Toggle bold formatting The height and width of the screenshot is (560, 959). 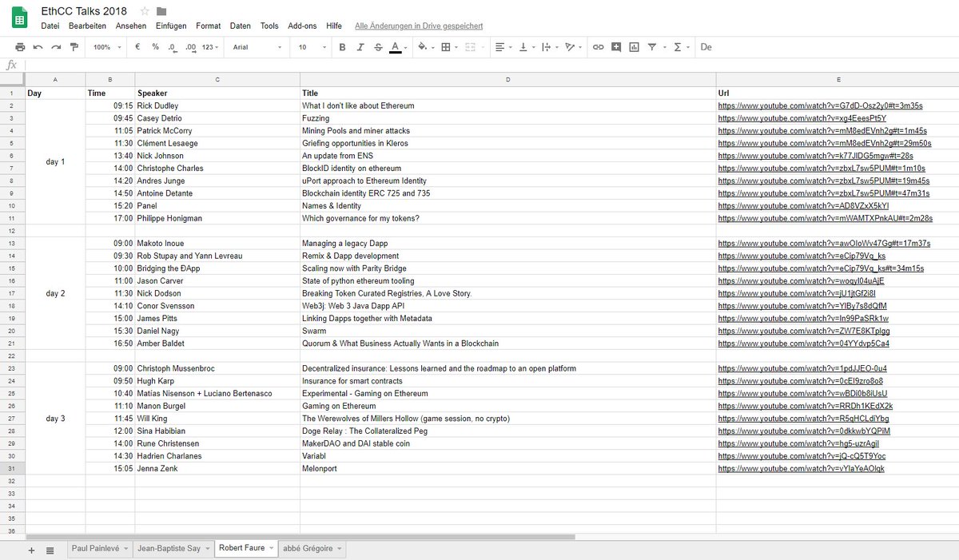[x=342, y=47]
